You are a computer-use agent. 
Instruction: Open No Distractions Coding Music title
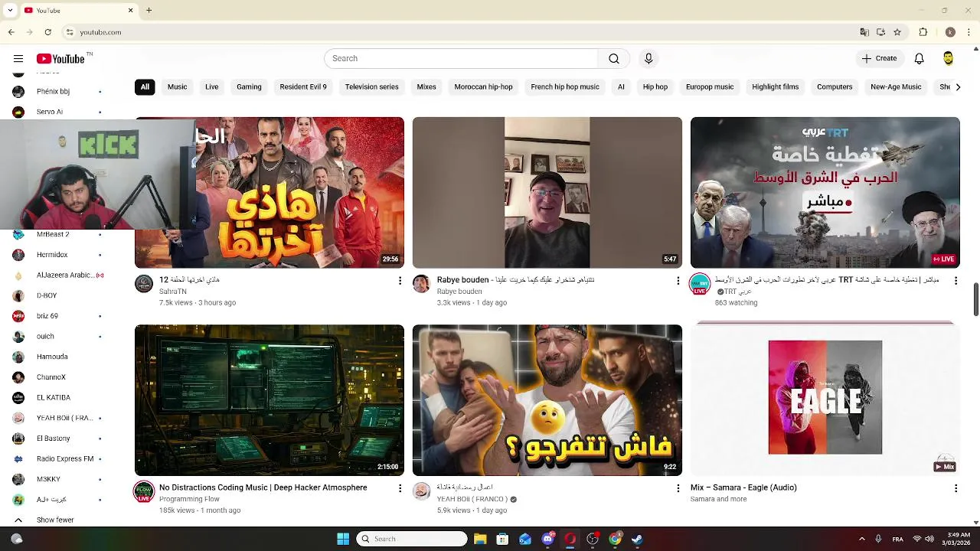(263, 487)
